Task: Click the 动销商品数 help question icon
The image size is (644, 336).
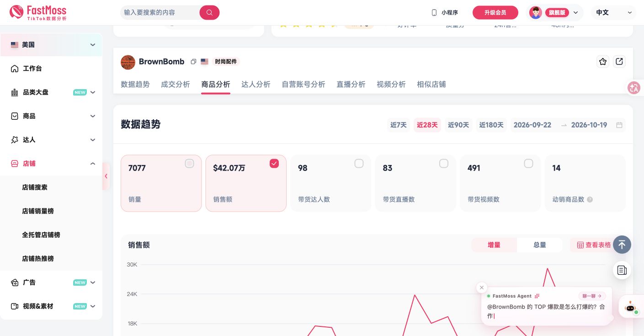Action: (590, 200)
